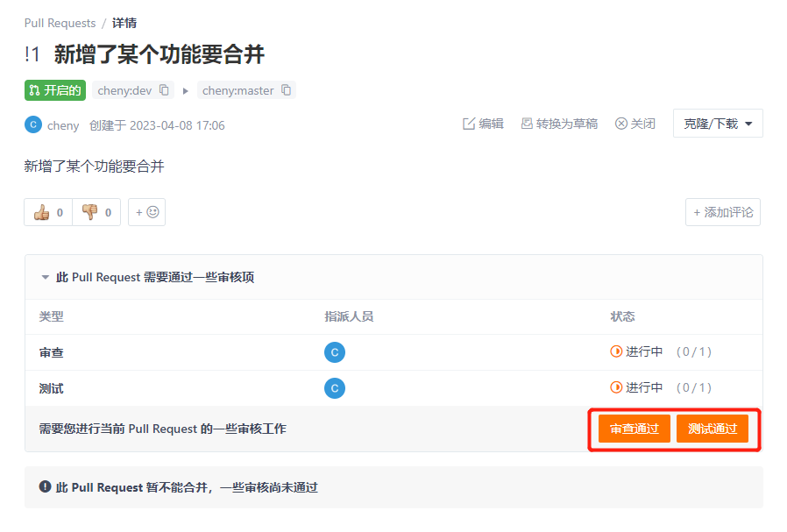The height and width of the screenshot is (532, 787).
Task: Click 进行中 status in 审查 row
Action: [x=644, y=351]
